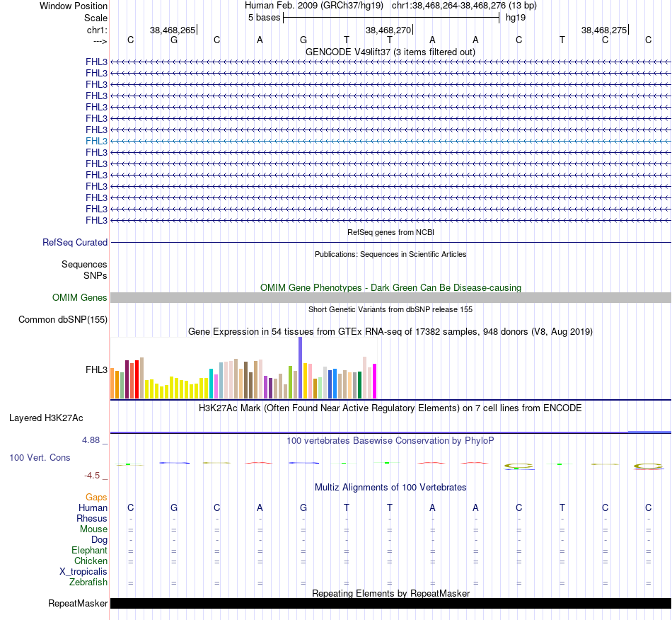
Task: Click the cyan GTEx expression bar
Action: pos(211,384)
